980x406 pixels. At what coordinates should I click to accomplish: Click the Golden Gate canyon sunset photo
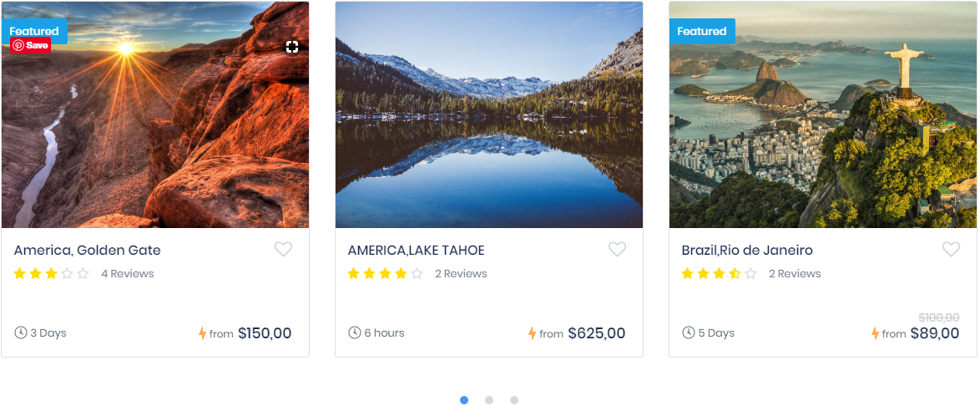coord(155,134)
